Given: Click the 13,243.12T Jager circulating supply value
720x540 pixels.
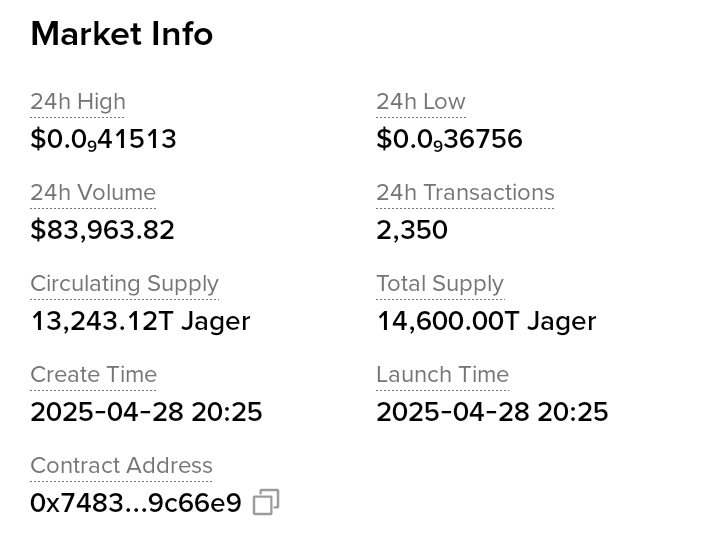Looking at the screenshot, I should (x=140, y=321).
